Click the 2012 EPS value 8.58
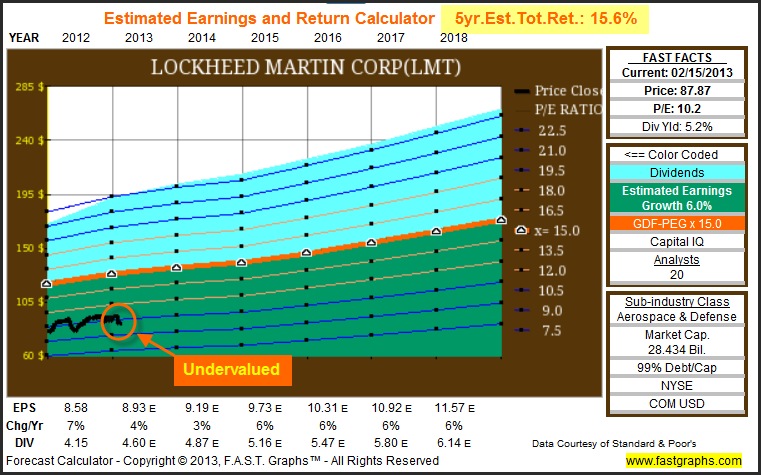Viewport: 761px width, 475px height. tap(76, 408)
